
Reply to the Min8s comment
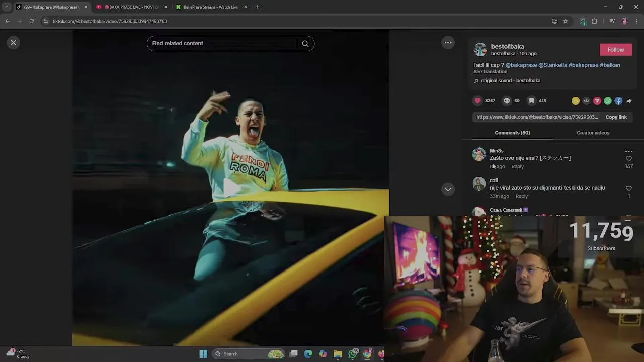pos(517,167)
